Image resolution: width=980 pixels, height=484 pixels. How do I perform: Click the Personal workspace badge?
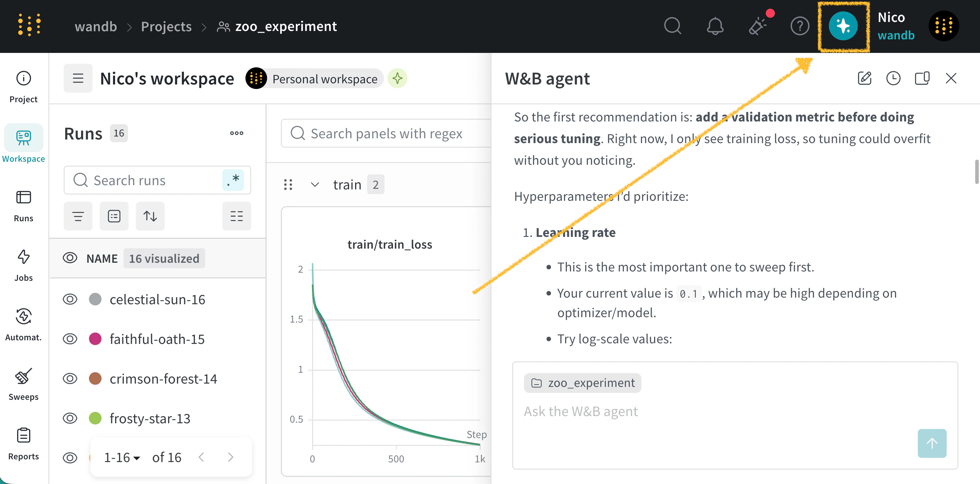(x=315, y=78)
